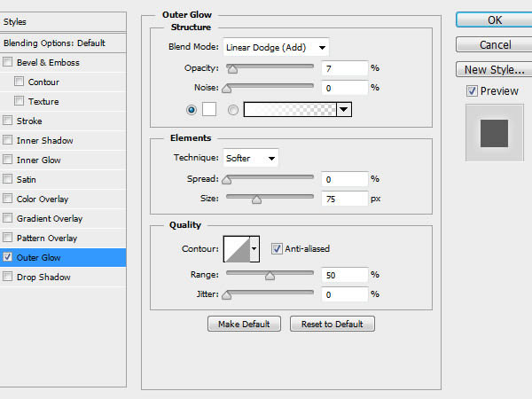Open the contour curve thumbnail picker
532x399 pixels.
click(x=237, y=249)
